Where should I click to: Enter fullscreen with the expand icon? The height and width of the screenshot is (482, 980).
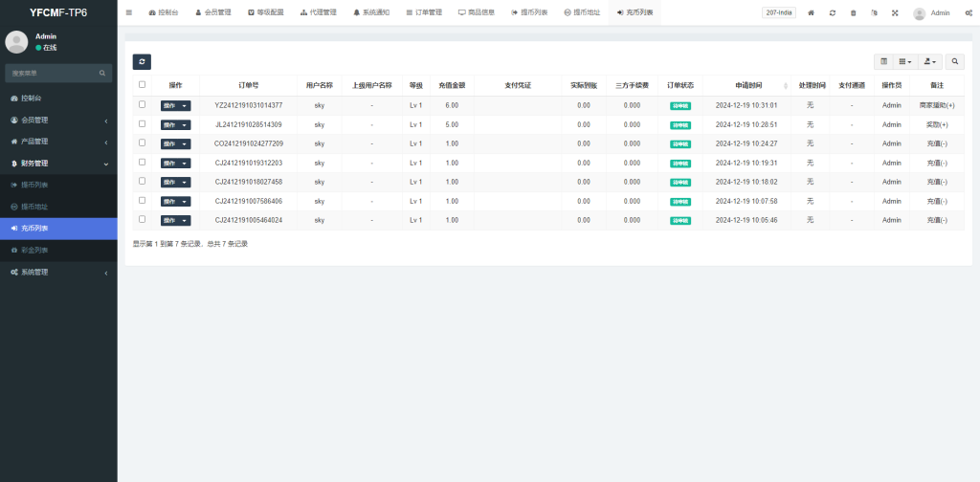coord(895,12)
